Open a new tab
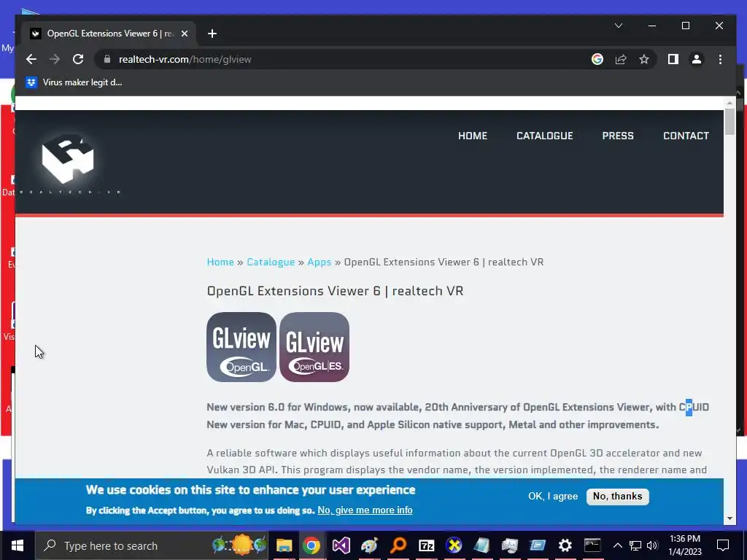747x560 pixels. pos(212,34)
